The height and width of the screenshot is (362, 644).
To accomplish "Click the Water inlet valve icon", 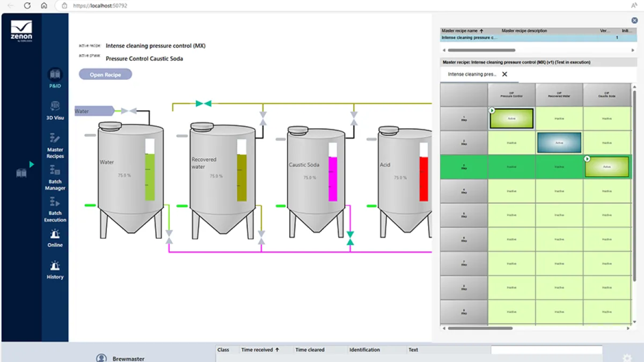I will point(129,111).
